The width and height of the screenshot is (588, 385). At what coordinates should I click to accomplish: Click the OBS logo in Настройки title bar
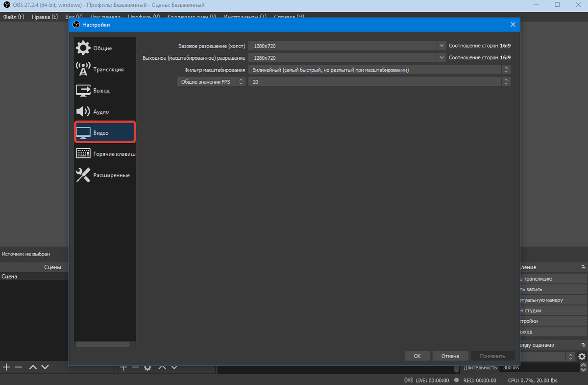[76, 25]
